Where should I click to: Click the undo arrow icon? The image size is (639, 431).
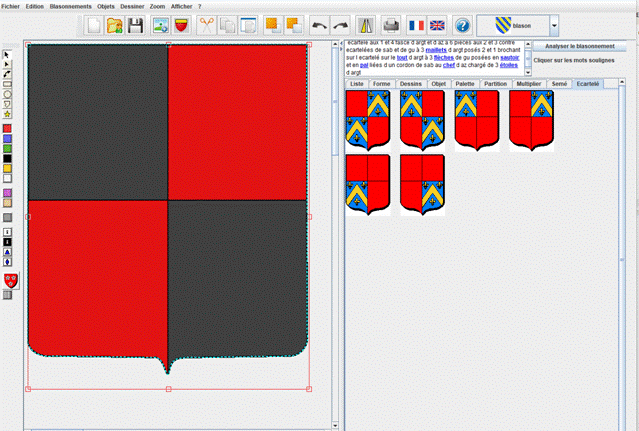(x=319, y=25)
